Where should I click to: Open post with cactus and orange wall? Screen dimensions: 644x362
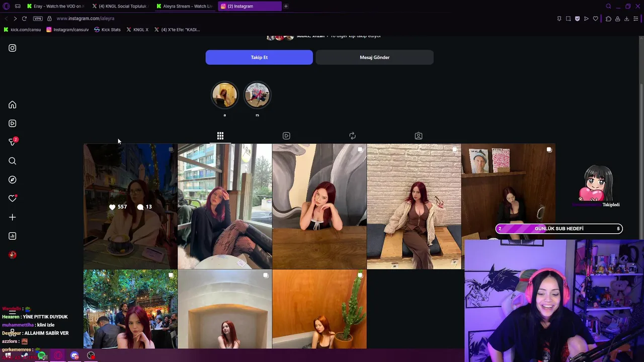319,309
